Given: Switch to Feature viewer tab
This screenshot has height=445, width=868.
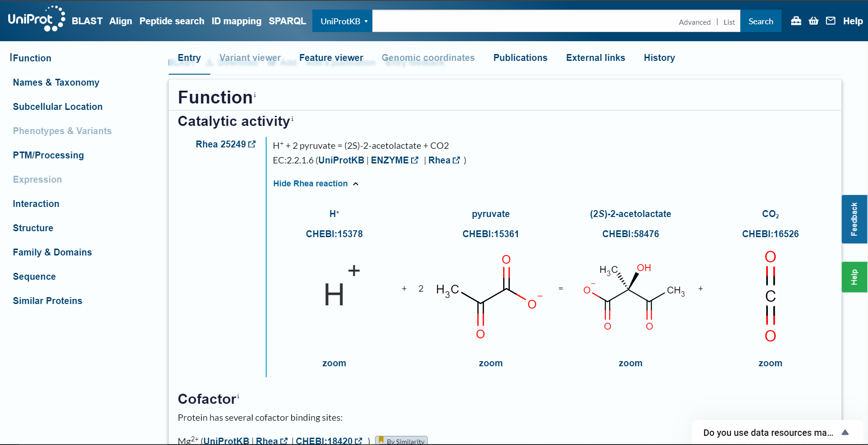Looking at the screenshot, I should tap(331, 58).
